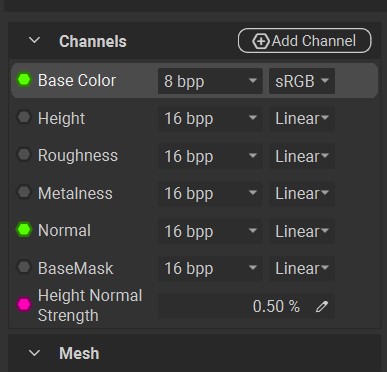Toggle the grey hexagon beside Metalness channel
The image size is (387, 372).
pyautogui.click(x=24, y=192)
